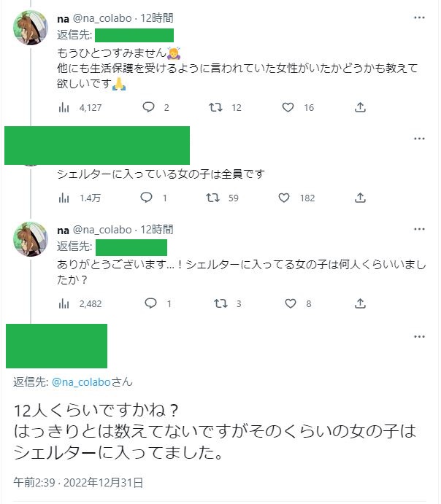
Task: Reply to the tweet with 1.4万 views
Action: (146, 198)
